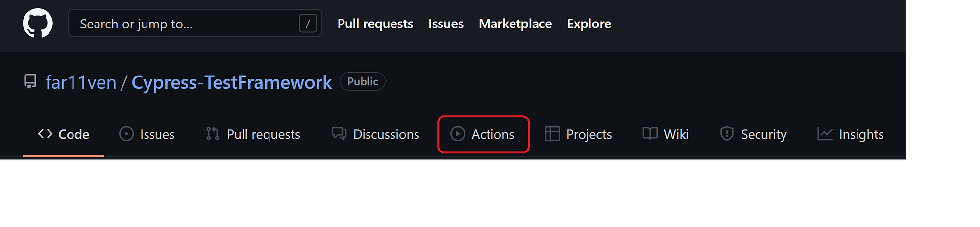Switch to the Actions tab
This screenshot has width=980, height=227.
click(492, 134)
